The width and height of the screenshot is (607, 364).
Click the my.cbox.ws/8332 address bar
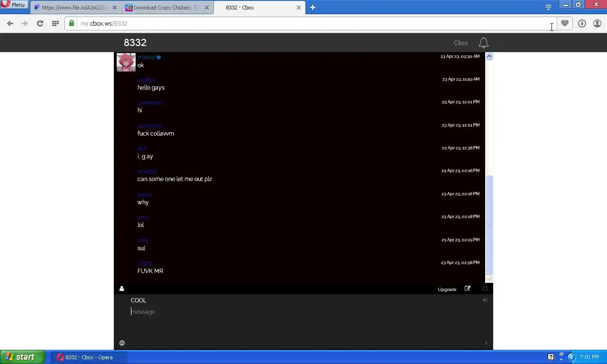pyautogui.click(x=311, y=23)
